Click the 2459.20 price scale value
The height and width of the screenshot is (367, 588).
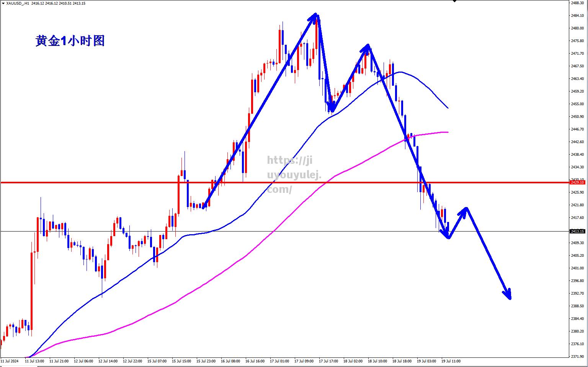577,91
